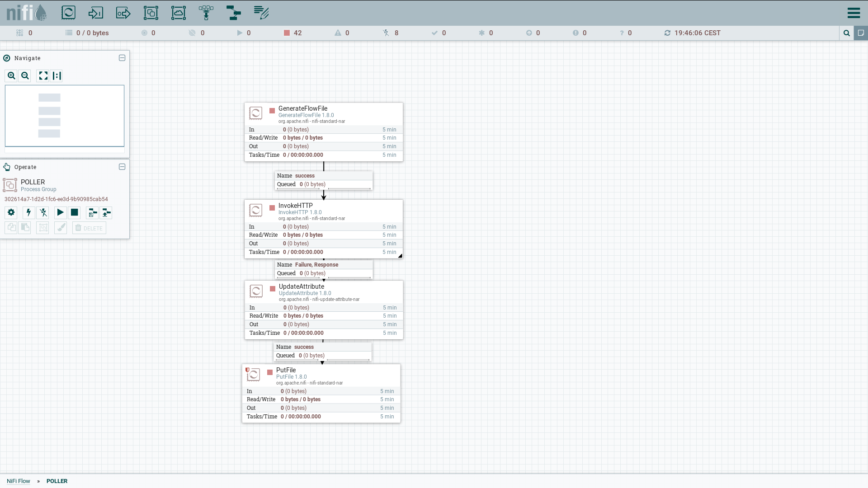
Task: Click the 19:46:06 CEST timestamp
Action: [x=698, y=33]
